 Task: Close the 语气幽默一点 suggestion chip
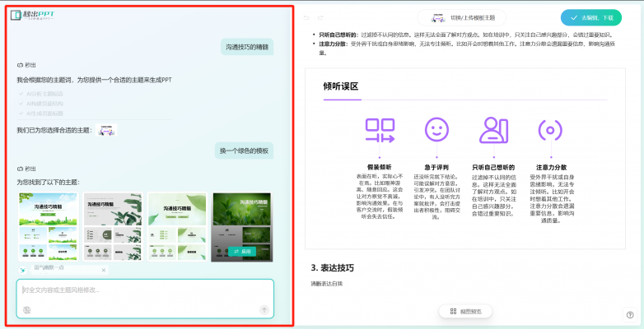click(x=103, y=270)
